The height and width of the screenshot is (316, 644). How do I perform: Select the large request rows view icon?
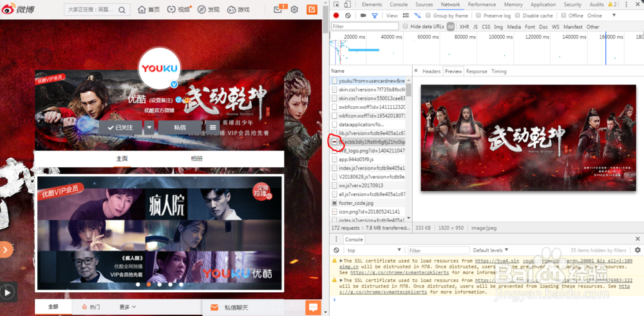(406, 15)
